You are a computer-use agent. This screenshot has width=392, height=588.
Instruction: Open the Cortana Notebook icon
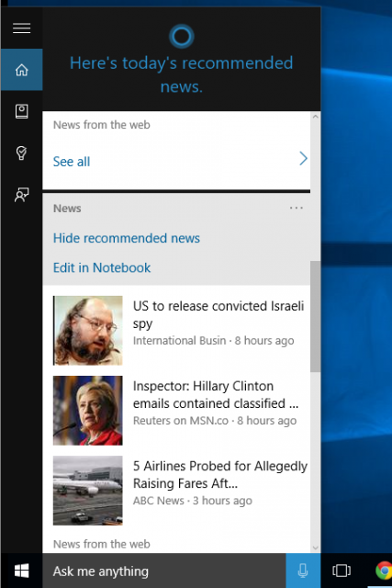pos(22,111)
